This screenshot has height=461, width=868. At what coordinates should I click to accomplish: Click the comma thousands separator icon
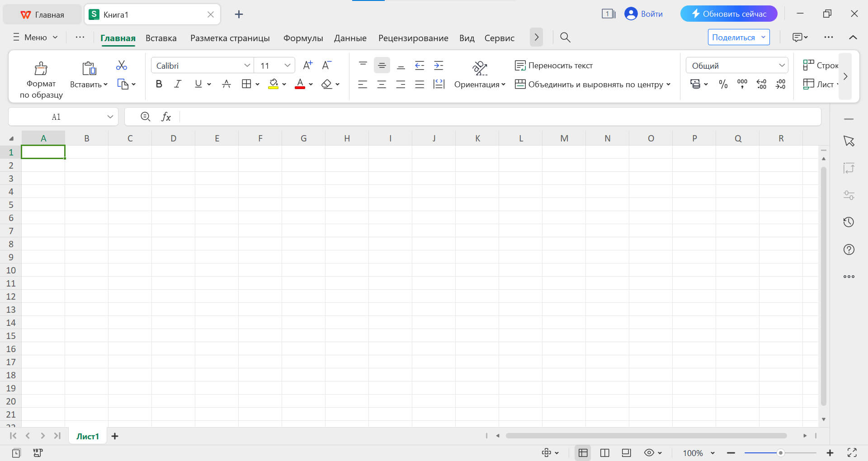click(x=742, y=84)
